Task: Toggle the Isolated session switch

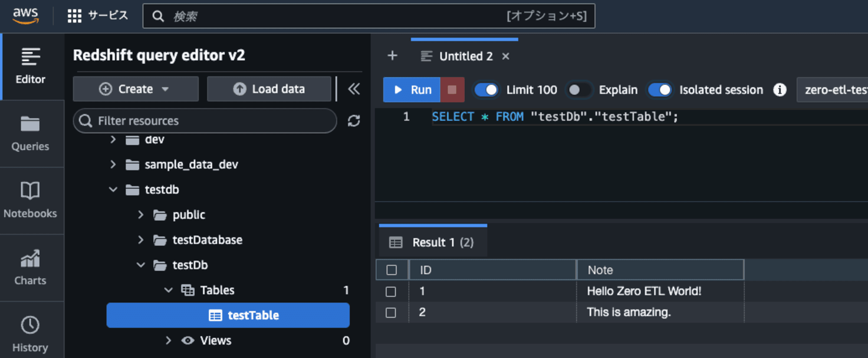Action: pos(660,90)
